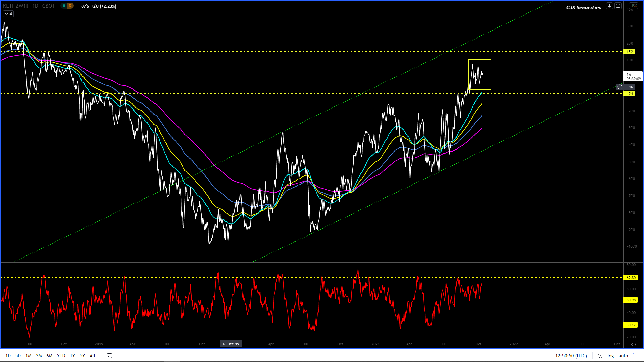Toggle percent scale mode
Viewport: 644px width, 362px height.
(600, 356)
